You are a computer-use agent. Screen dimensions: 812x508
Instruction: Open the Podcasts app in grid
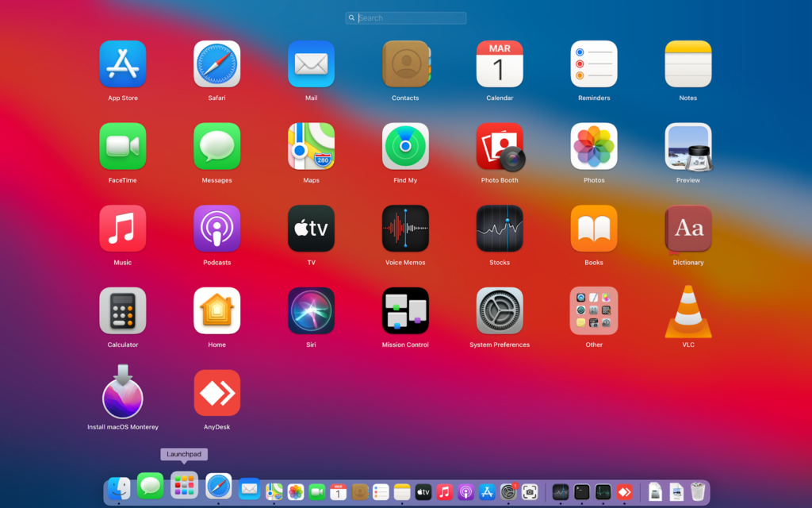[216, 229]
